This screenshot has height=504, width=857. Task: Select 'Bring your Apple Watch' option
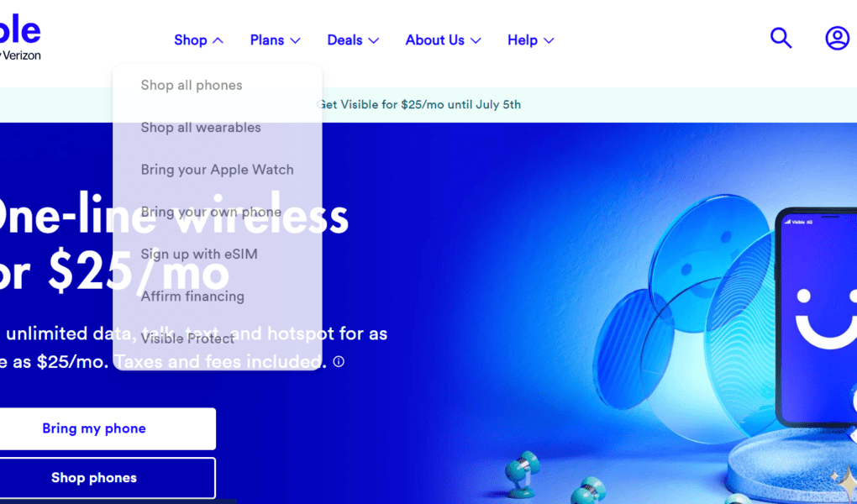point(217,170)
